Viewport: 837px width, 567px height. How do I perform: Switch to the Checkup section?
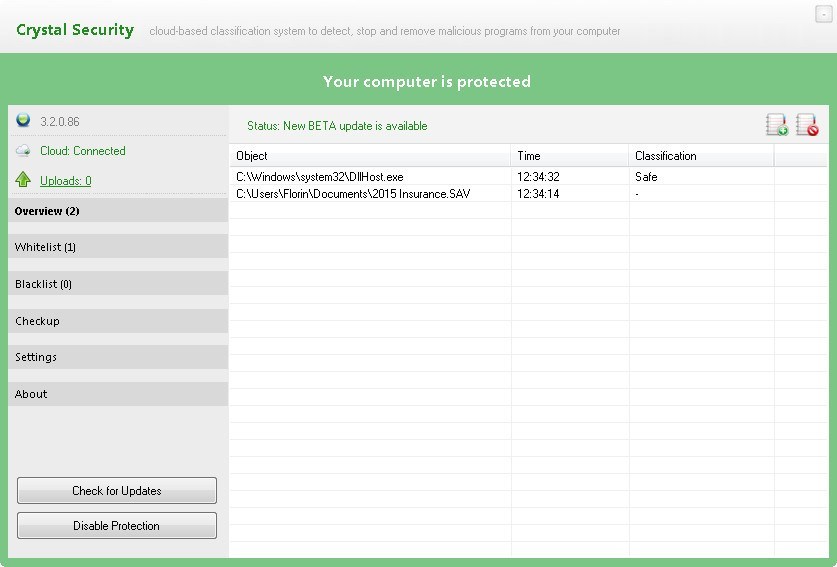118,321
